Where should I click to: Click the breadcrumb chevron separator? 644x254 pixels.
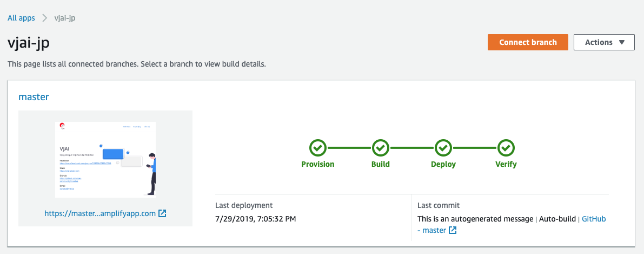click(45, 18)
